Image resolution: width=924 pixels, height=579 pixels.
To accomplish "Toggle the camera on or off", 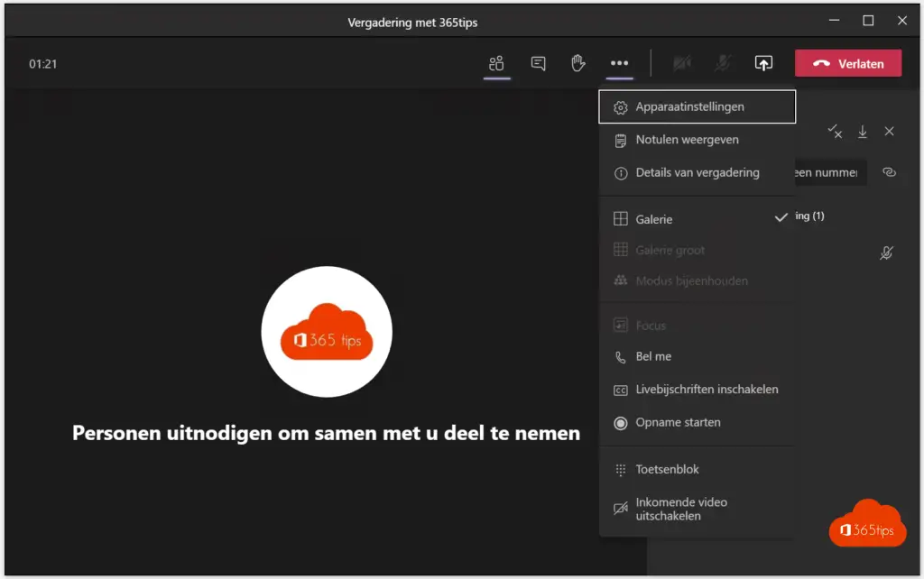I will pyautogui.click(x=683, y=63).
